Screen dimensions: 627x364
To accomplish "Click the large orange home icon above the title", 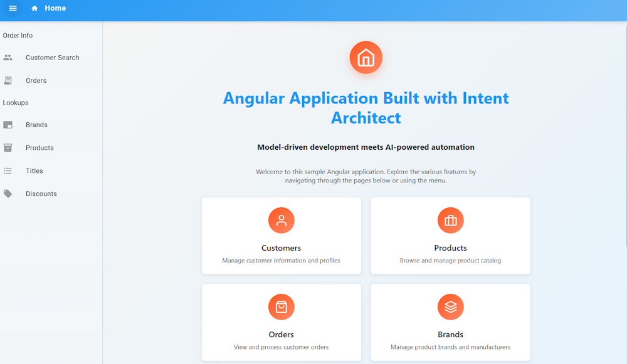I will [x=366, y=57].
